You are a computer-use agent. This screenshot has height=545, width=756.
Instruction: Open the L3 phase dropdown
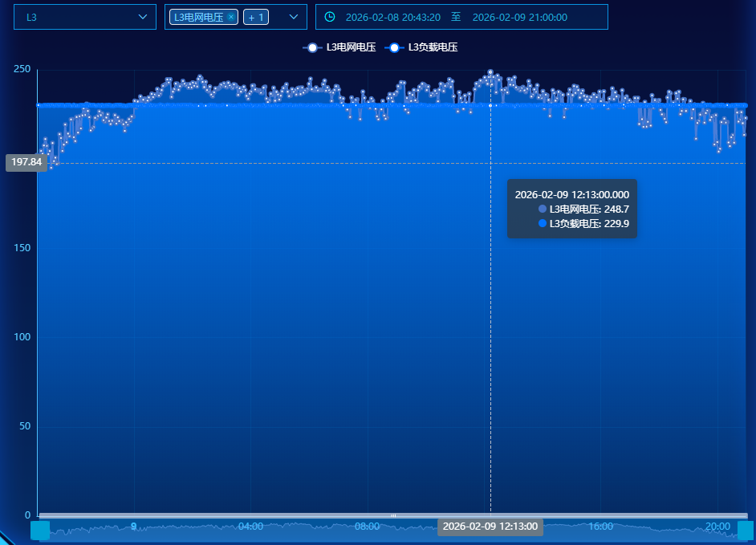tap(84, 17)
